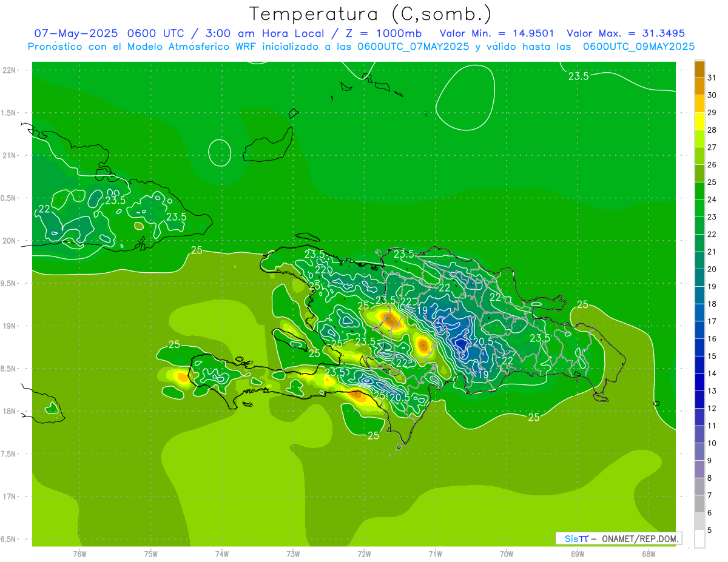
Task: Click the '12' label on the color scale
Action: (712, 409)
